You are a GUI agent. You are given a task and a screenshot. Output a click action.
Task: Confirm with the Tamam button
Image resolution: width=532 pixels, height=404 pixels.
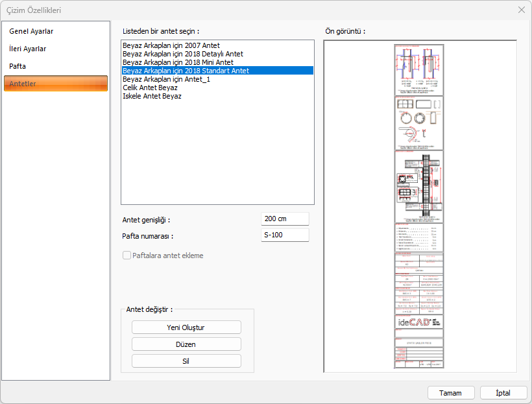click(x=451, y=393)
